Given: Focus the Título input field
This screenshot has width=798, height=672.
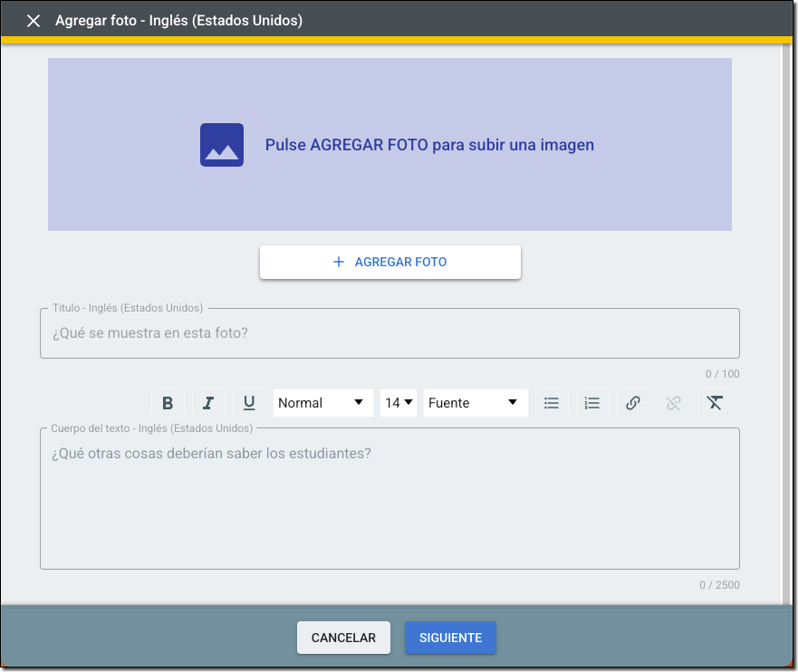Looking at the screenshot, I should pyautogui.click(x=389, y=333).
